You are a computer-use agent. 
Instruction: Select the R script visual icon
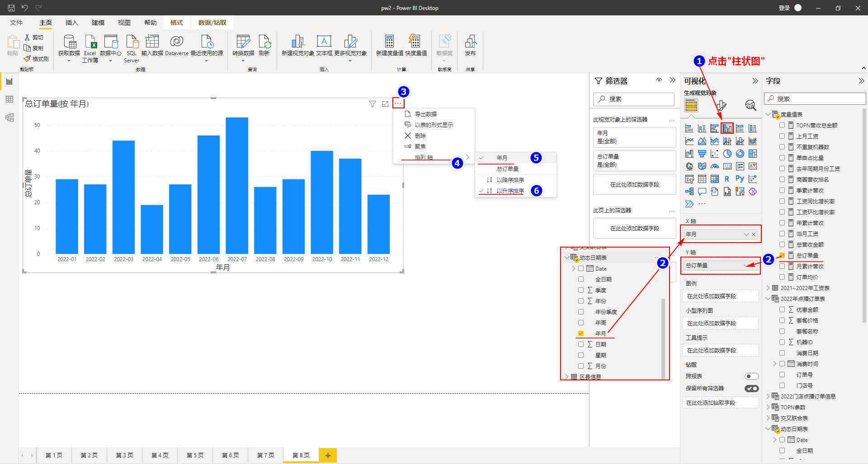pos(727,179)
